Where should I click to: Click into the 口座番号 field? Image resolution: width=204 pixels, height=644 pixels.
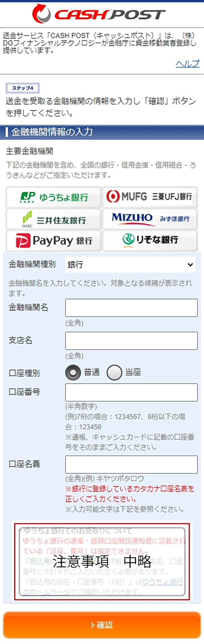131,393
